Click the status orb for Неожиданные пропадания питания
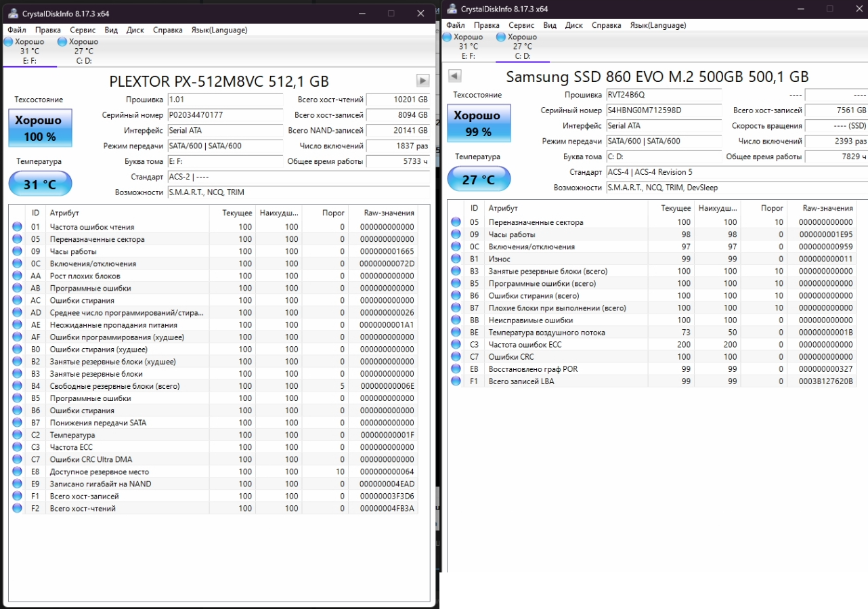Screen dimensions: 868x609 (18, 325)
